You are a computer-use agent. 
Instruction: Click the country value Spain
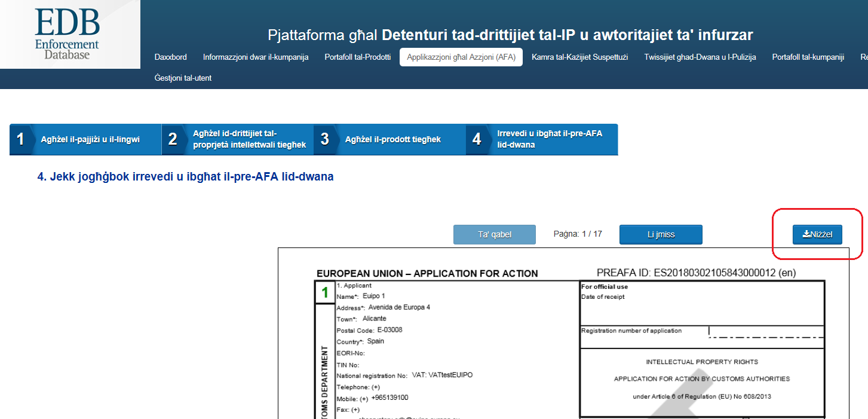376,341
